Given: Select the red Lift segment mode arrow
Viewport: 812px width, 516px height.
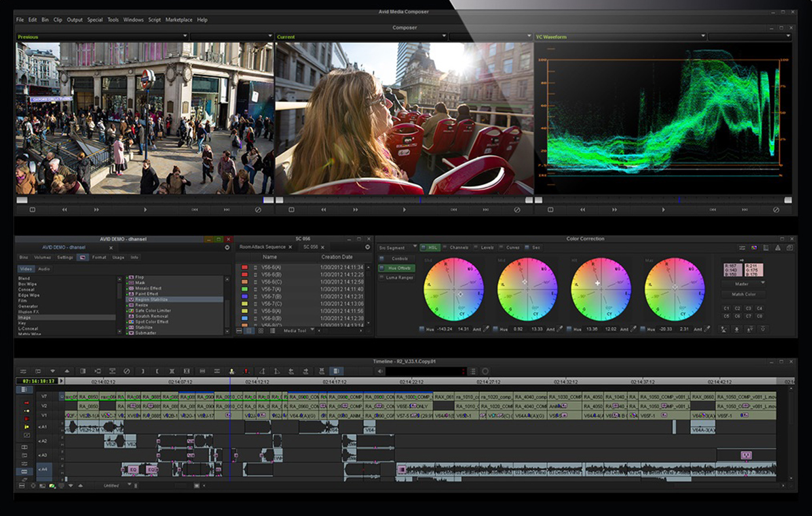Looking at the screenshot, I should (x=26, y=402).
